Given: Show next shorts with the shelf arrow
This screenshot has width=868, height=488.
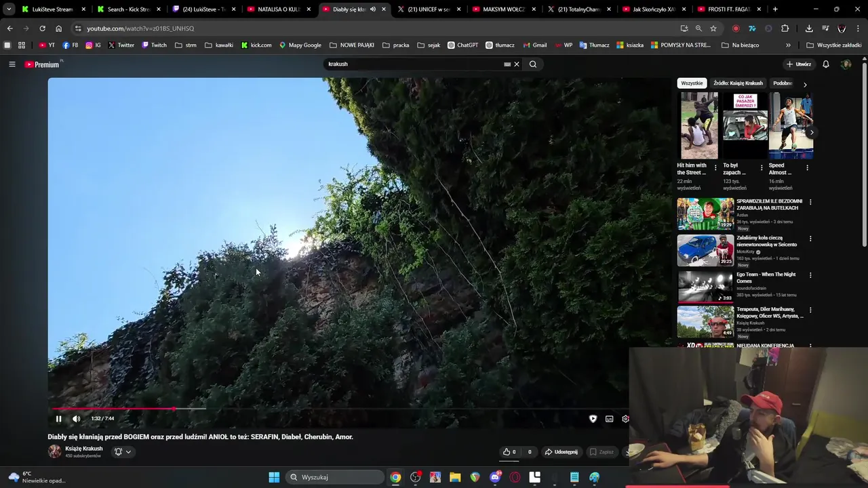Looking at the screenshot, I should click(x=811, y=132).
